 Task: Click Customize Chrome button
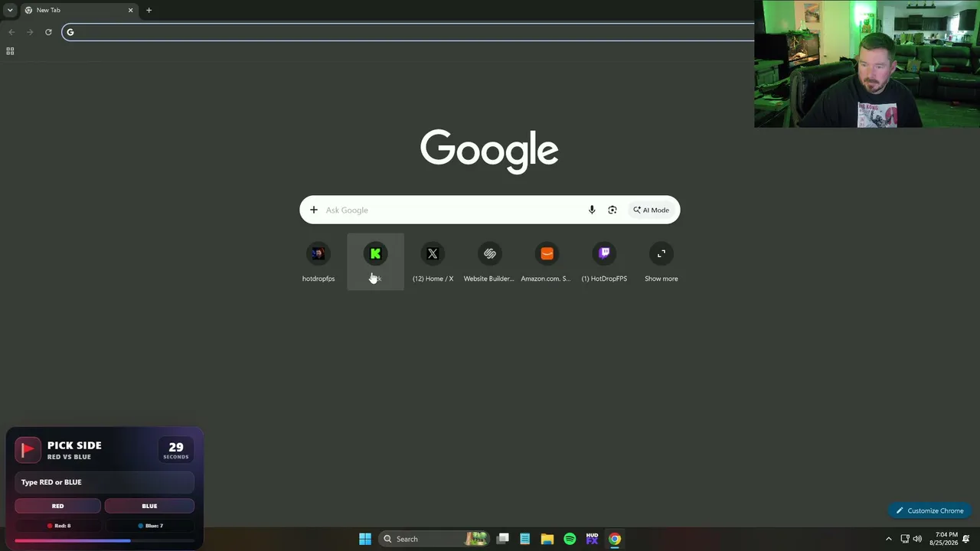coord(930,510)
